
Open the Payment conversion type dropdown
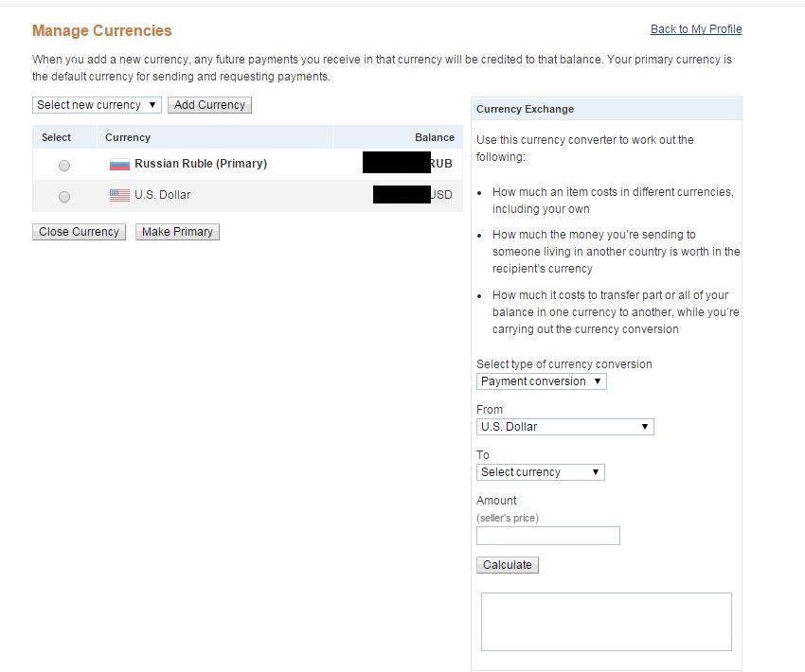(x=541, y=381)
